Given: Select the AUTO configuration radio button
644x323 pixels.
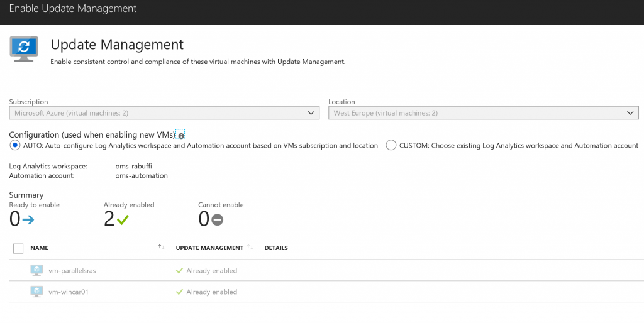Looking at the screenshot, I should tap(15, 145).
